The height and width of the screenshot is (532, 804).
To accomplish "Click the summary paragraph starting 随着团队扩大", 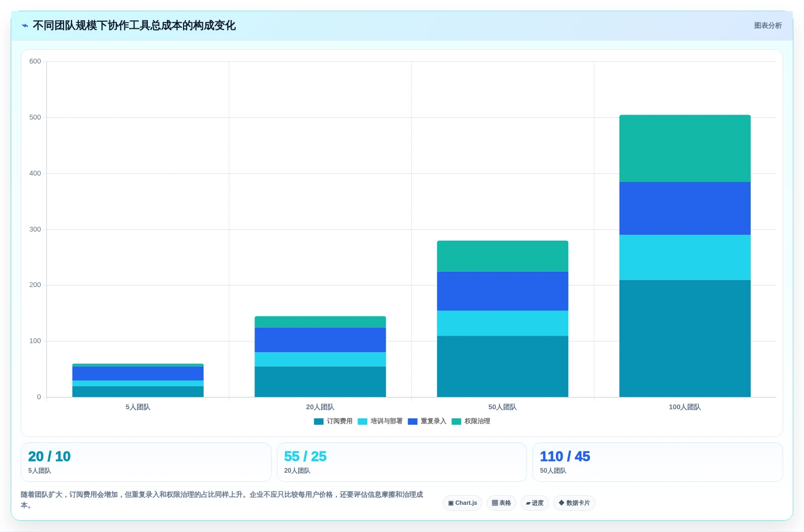I will (x=222, y=500).
